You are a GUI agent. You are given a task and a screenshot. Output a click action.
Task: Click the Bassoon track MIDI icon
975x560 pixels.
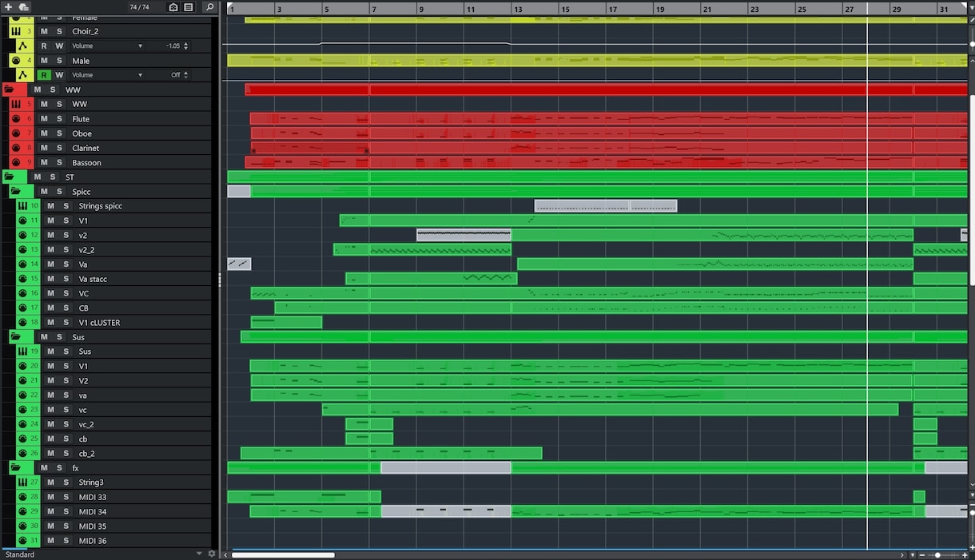[x=16, y=162]
